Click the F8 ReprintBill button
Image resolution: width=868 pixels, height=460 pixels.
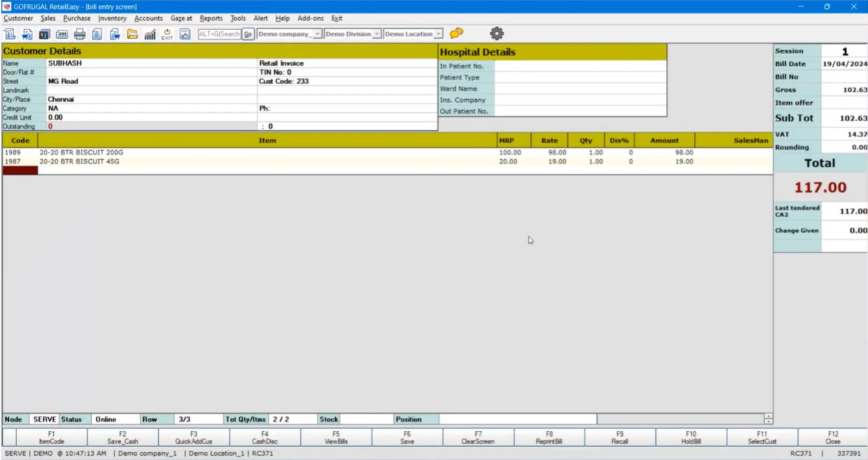click(549, 437)
